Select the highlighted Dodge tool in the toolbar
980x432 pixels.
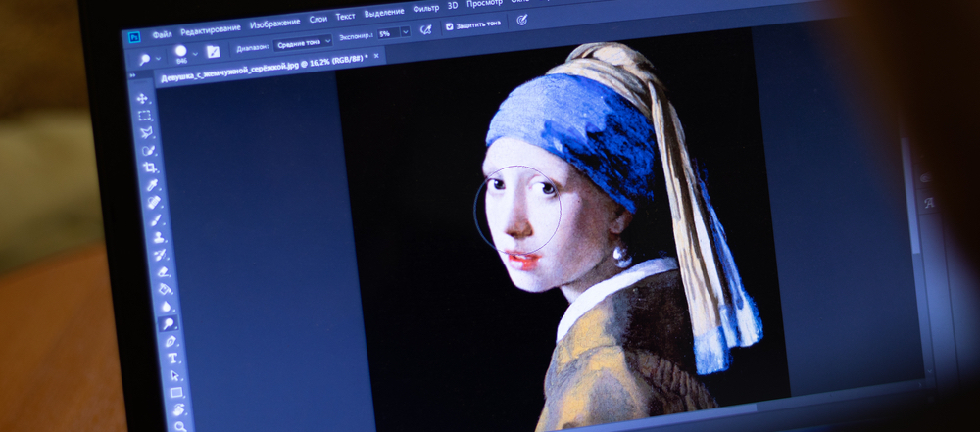click(169, 324)
